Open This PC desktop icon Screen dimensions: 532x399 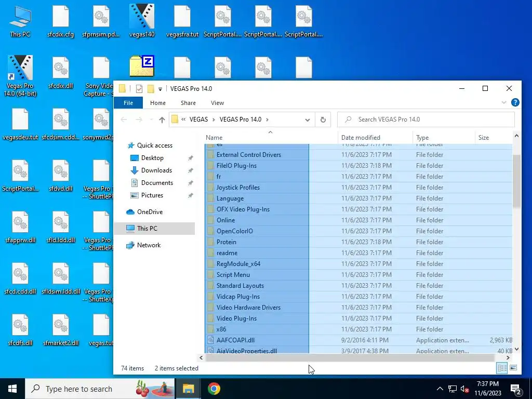(20, 21)
